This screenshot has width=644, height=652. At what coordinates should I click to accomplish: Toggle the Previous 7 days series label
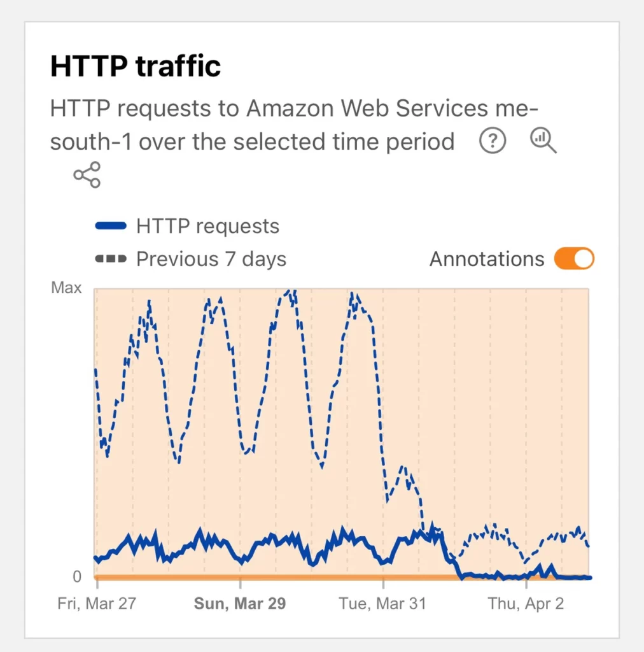(x=211, y=259)
